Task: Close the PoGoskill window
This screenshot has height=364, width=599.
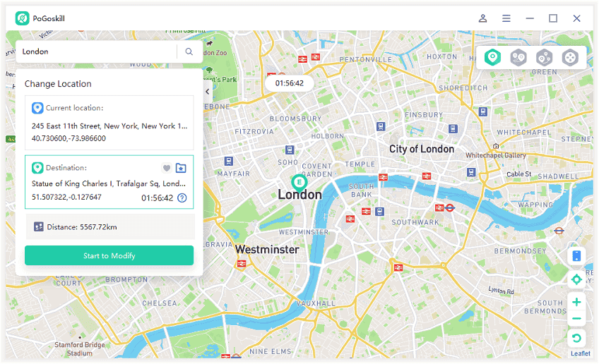Action: tap(577, 18)
